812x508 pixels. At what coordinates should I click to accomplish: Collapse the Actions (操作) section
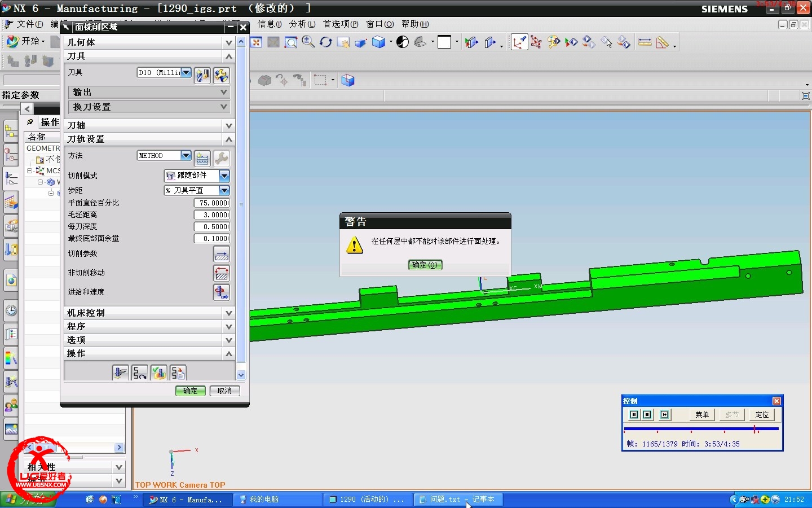pos(229,353)
